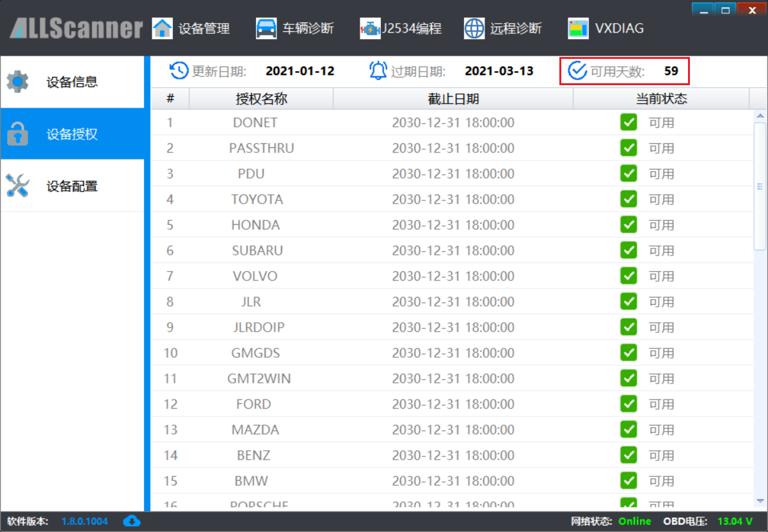Click 可用 status text in FORD row
768x532 pixels.
pyautogui.click(x=662, y=404)
